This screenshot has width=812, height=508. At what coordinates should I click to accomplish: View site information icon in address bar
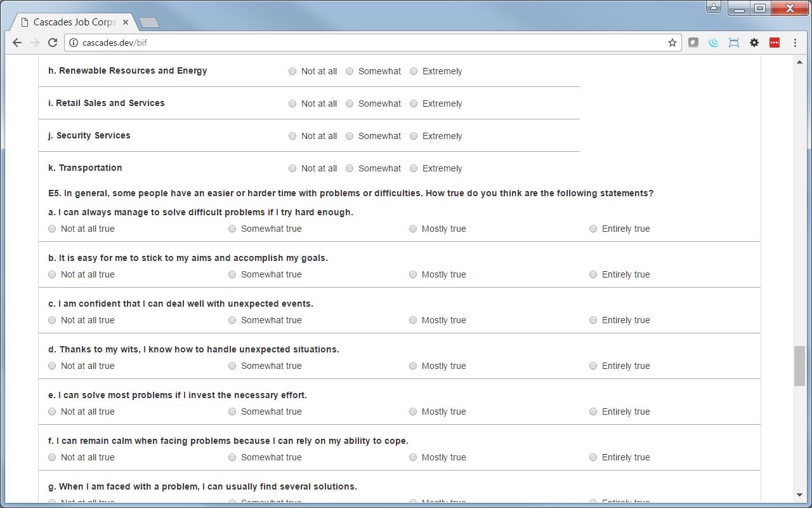(x=74, y=43)
